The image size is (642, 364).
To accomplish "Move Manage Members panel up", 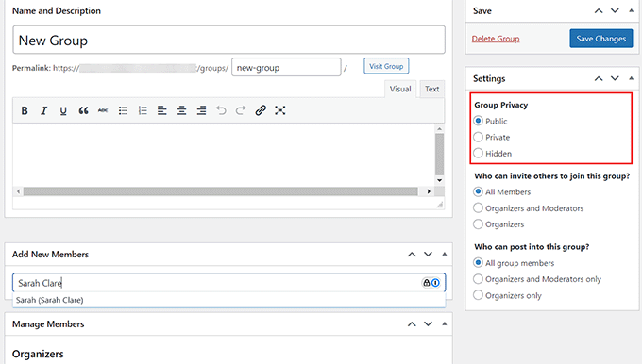I will coord(412,323).
